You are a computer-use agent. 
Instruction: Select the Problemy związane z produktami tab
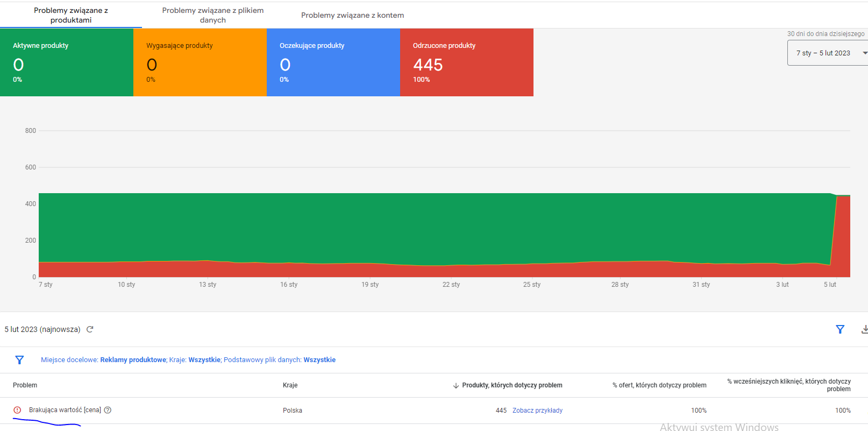[x=71, y=15]
